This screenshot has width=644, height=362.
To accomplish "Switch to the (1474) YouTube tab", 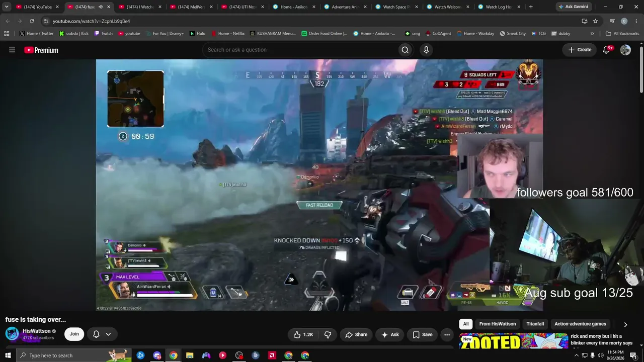I will (38, 7).
